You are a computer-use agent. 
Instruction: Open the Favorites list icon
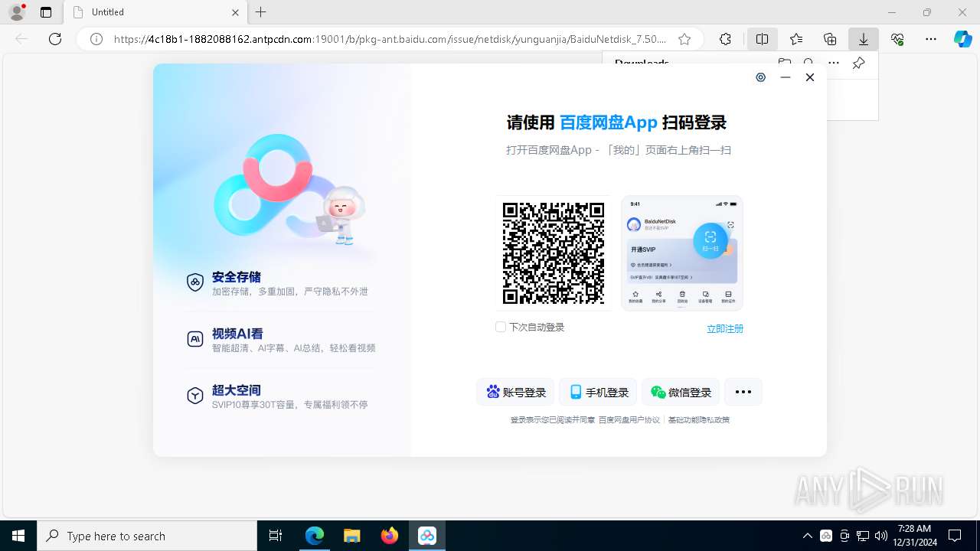coord(796,39)
